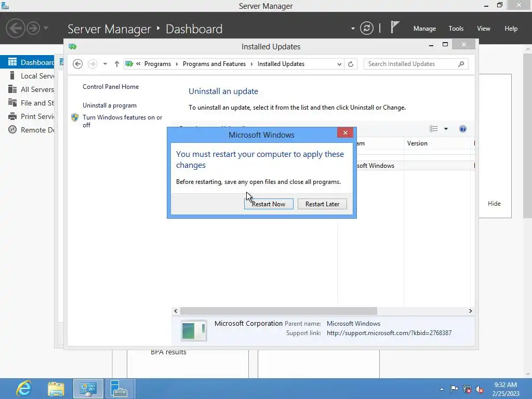This screenshot has width=532, height=399.
Task: Expand the Server Manager navigation history dropdown
Action: coord(46,28)
